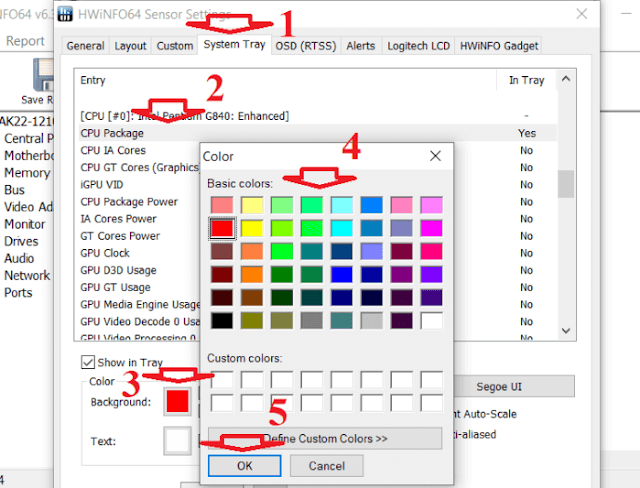Close the Color dialog with X
The height and width of the screenshot is (488, 640).
point(435,156)
